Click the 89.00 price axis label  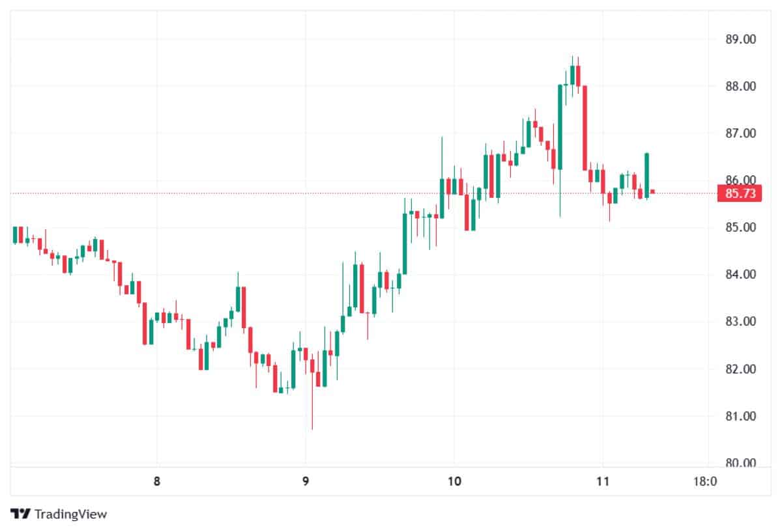(740, 39)
